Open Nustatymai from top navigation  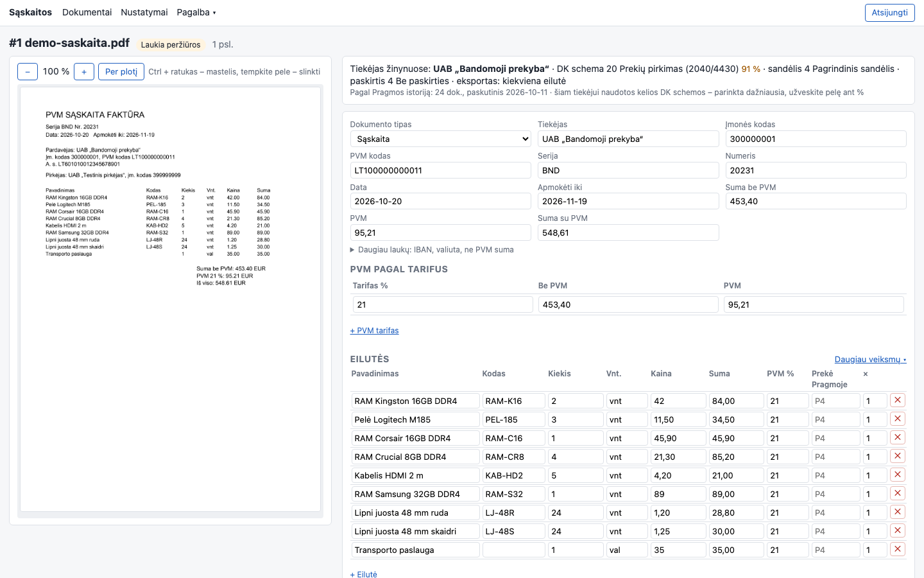[x=144, y=12]
